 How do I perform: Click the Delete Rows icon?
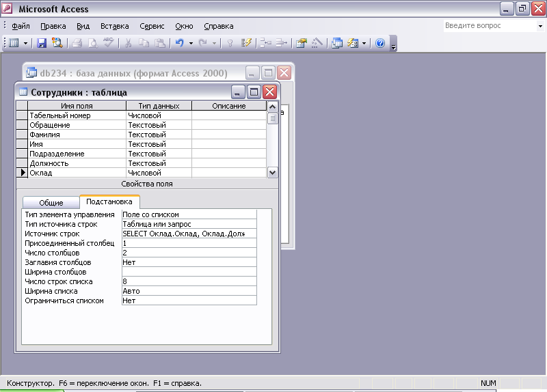[282, 43]
